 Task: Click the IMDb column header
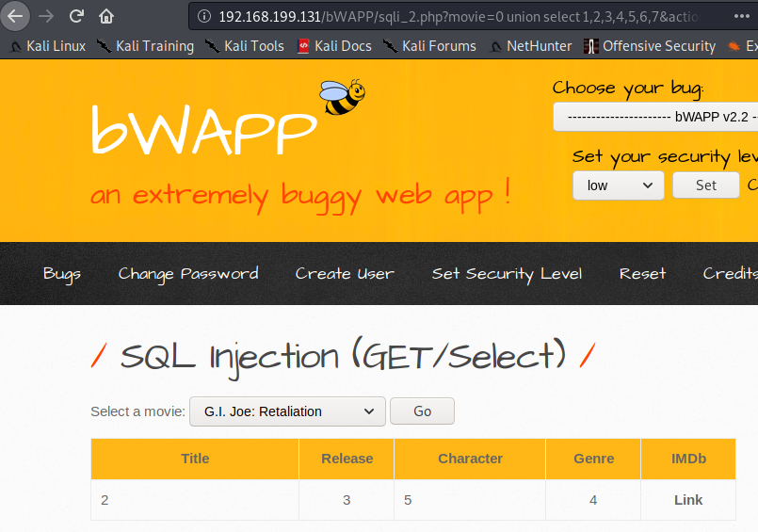(x=688, y=459)
